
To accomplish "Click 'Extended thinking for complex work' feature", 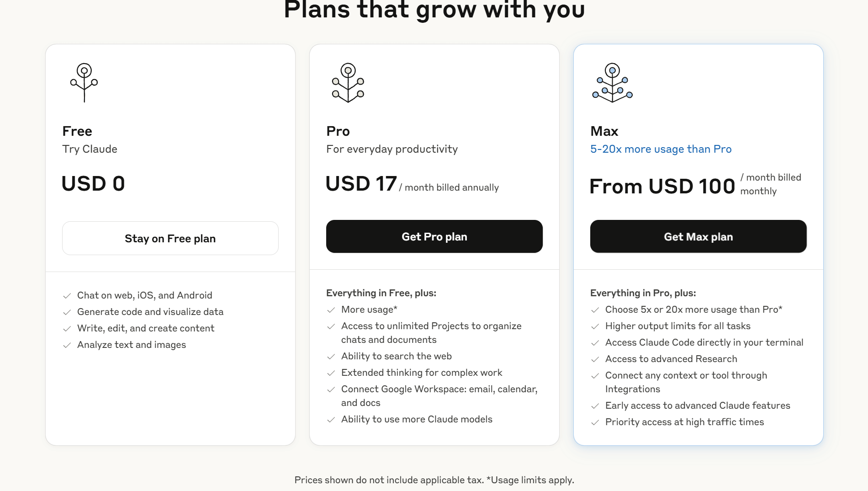I will pyautogui.click(x=422, y=373).
